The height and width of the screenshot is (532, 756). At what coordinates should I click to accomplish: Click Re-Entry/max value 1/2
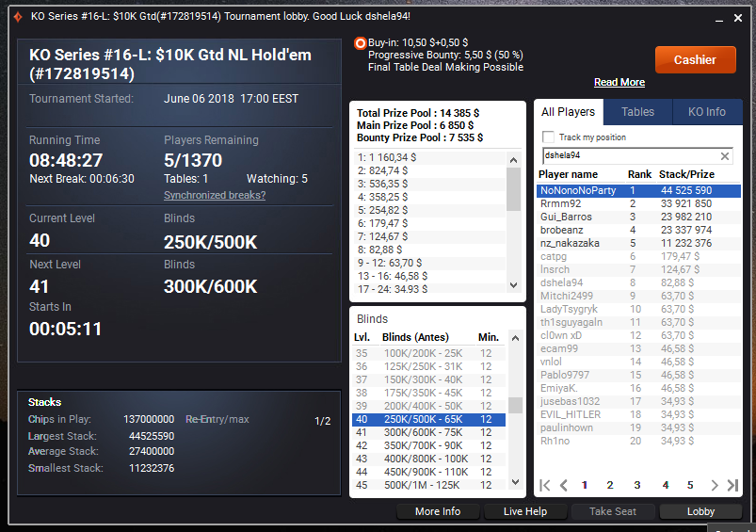323,421
